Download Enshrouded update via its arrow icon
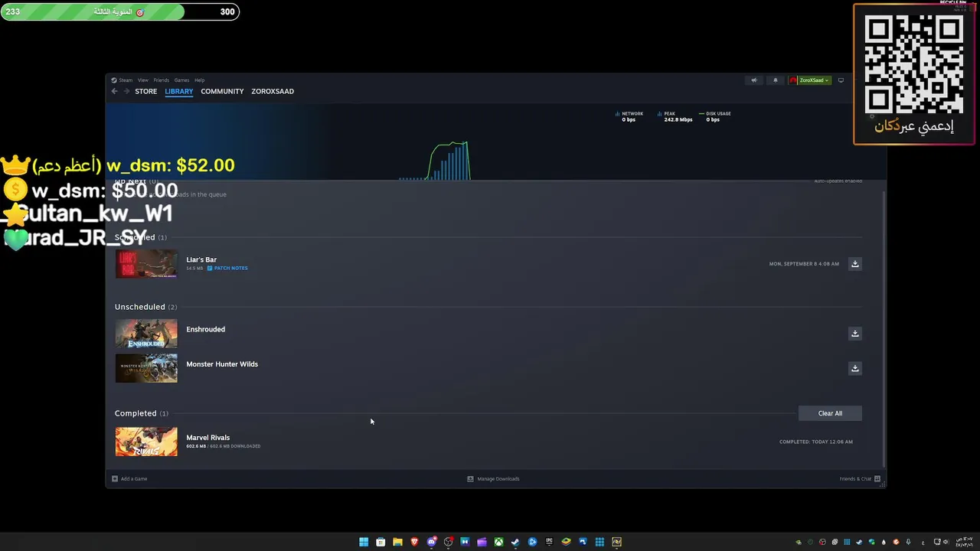Screen dimensions: 980x551 click(x=855, y=333)
